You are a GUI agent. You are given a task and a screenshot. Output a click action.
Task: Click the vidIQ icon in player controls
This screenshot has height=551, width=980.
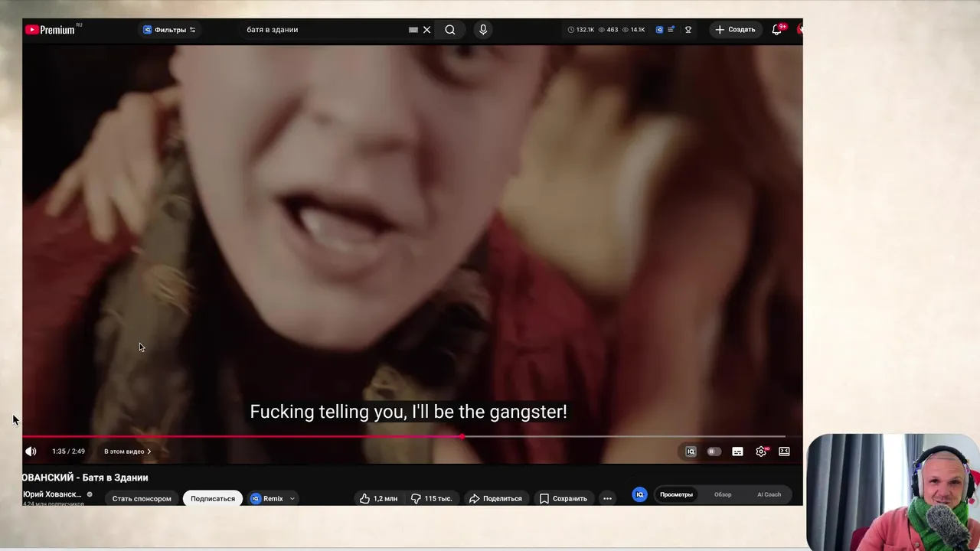691,452
